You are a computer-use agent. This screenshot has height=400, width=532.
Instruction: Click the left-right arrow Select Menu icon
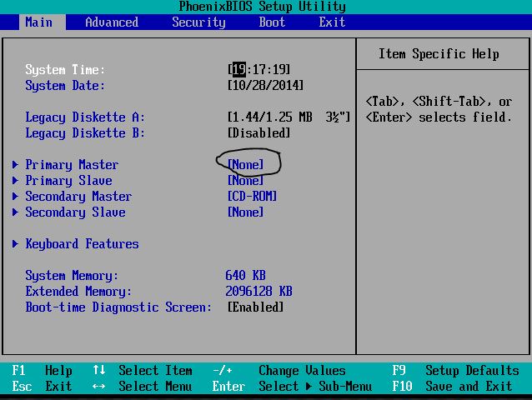[x=98, y=386]
